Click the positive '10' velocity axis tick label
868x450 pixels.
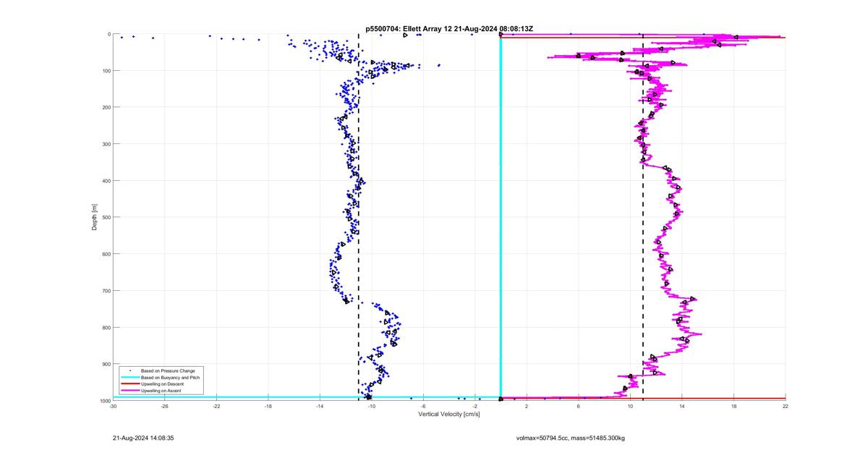(630, 406)
